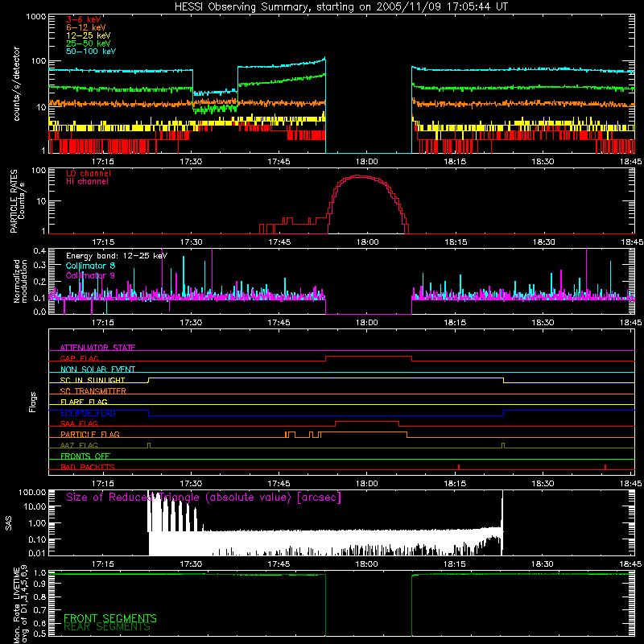
Task: Select the red '3-6 keV' legend label
Action: 84,19
